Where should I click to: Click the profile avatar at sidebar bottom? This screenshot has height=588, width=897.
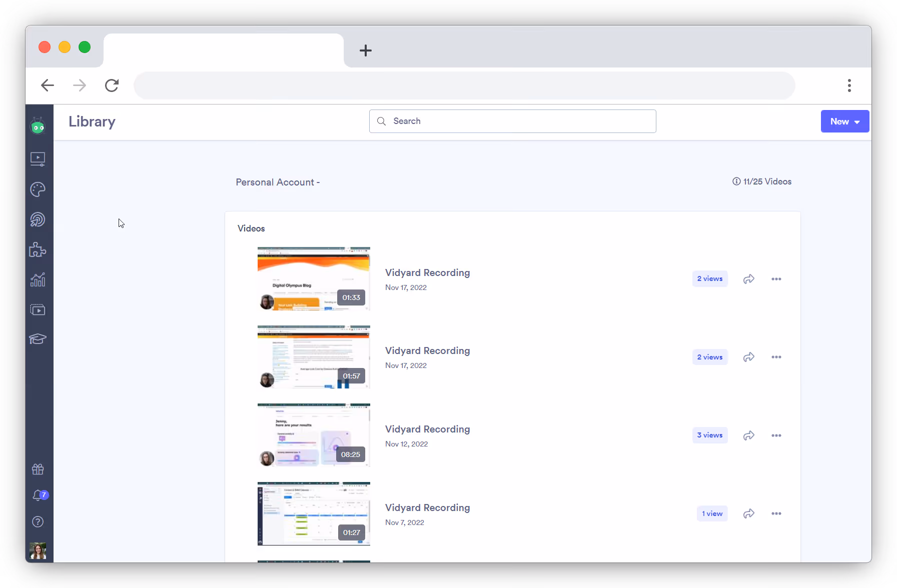click(38, 550)
